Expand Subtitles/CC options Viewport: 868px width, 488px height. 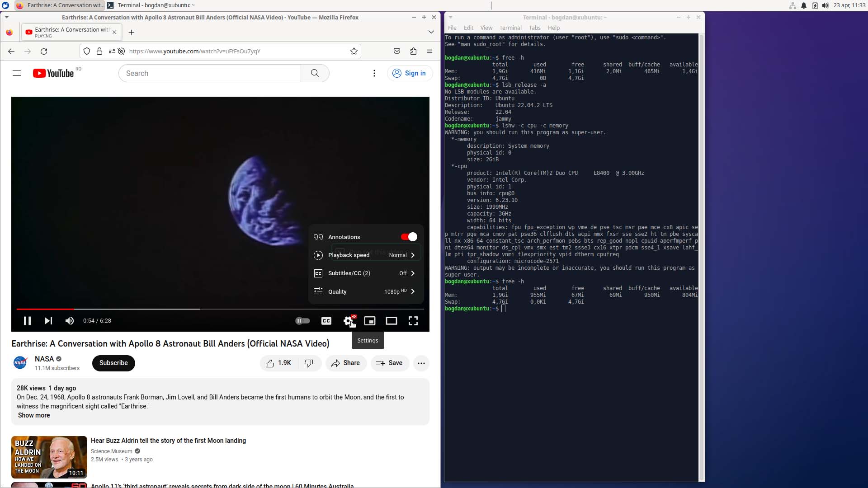pos(365,273)
